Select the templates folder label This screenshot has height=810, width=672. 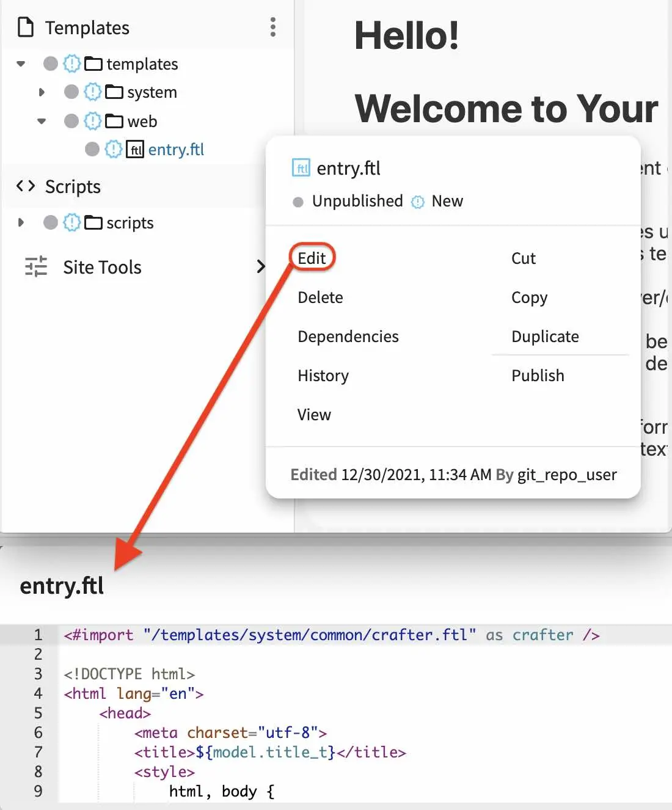tap(142, 64)
